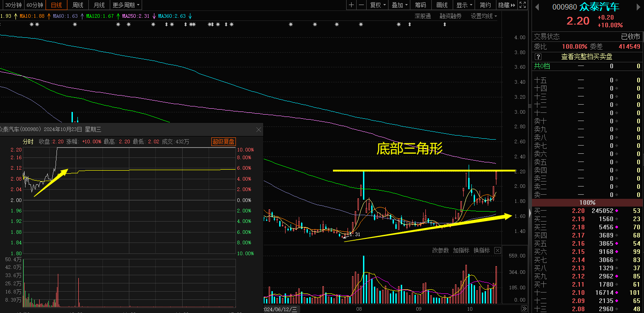
Task: Click the 100% red buy ratio bar
Action: point(587,202)
